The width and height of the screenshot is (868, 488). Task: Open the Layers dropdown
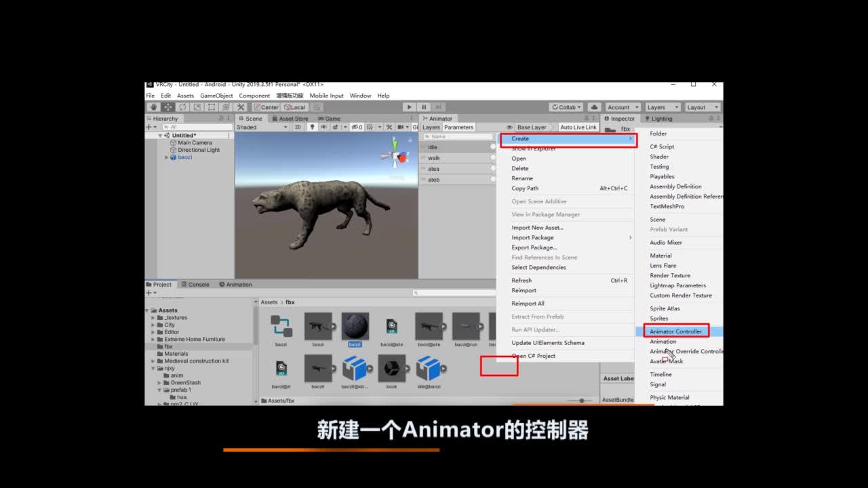(662, 107)
